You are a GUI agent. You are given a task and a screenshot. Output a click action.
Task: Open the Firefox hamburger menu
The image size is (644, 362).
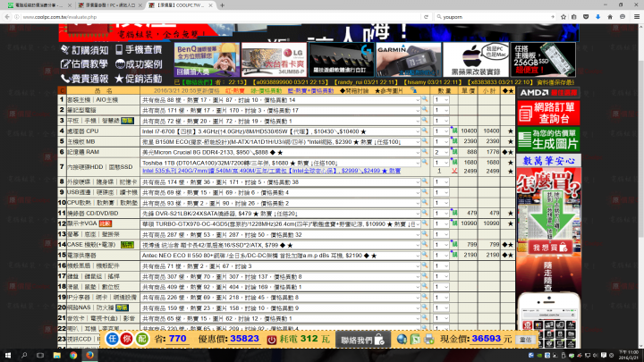[637, 17]
